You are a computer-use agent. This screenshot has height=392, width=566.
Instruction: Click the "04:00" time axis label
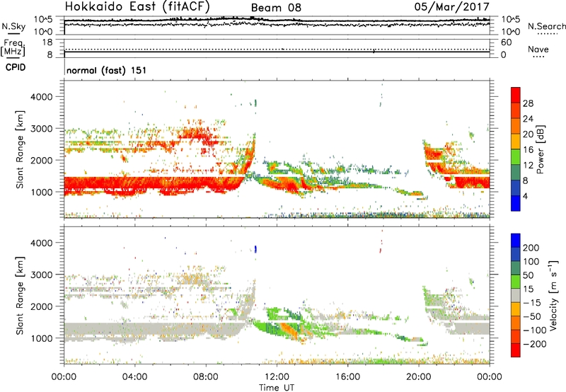(x=134, y=377)
